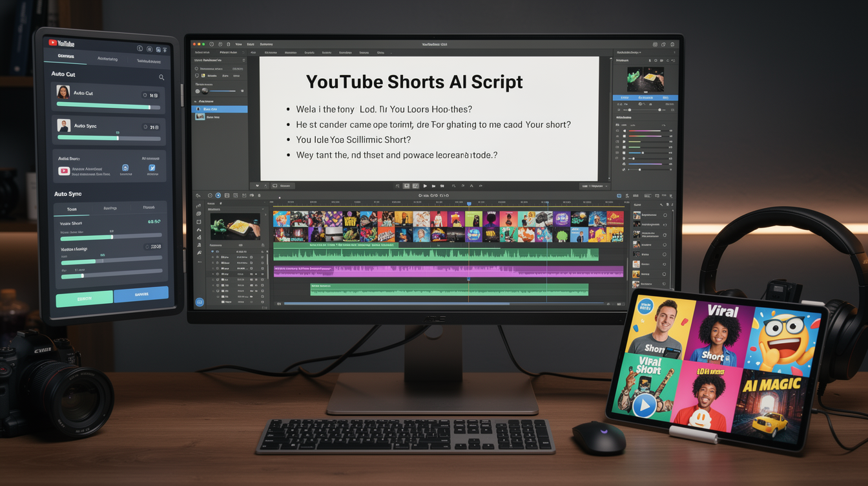Select the woman's avatar in Auto Cut card
The width and height of the screenshot is (868, 486).
tap(63, 92)
